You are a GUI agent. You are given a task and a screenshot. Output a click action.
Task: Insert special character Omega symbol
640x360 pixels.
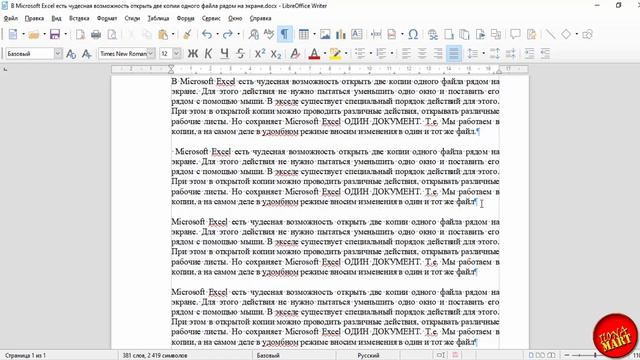point(413,34)
